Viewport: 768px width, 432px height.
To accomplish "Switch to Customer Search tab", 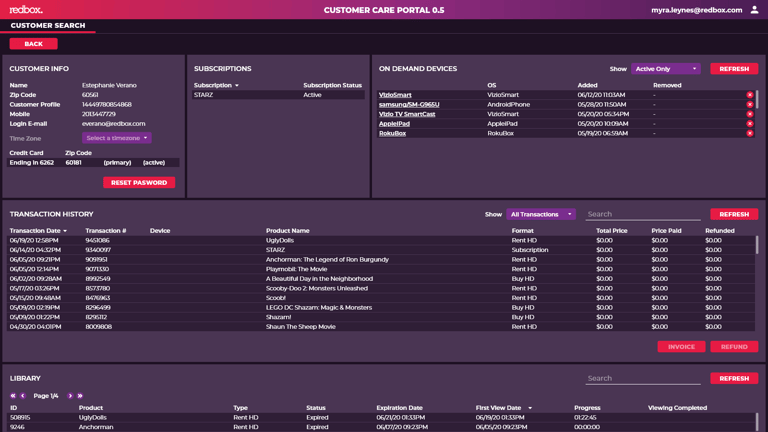I will [x=48, y=25].
